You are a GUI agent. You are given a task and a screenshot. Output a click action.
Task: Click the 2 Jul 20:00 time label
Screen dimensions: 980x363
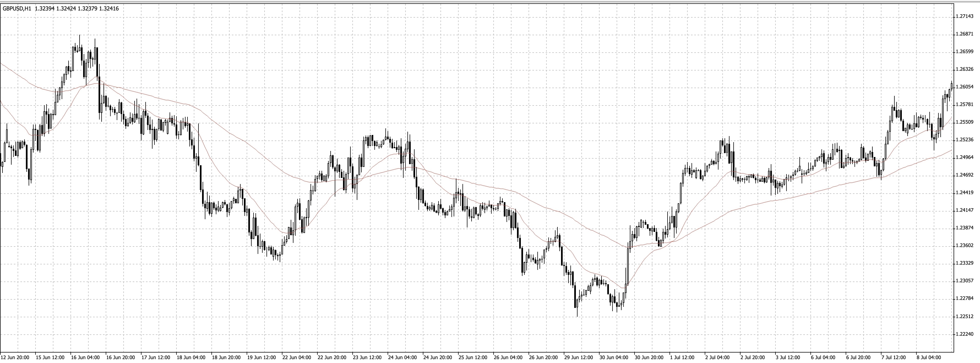pos(753,358)
